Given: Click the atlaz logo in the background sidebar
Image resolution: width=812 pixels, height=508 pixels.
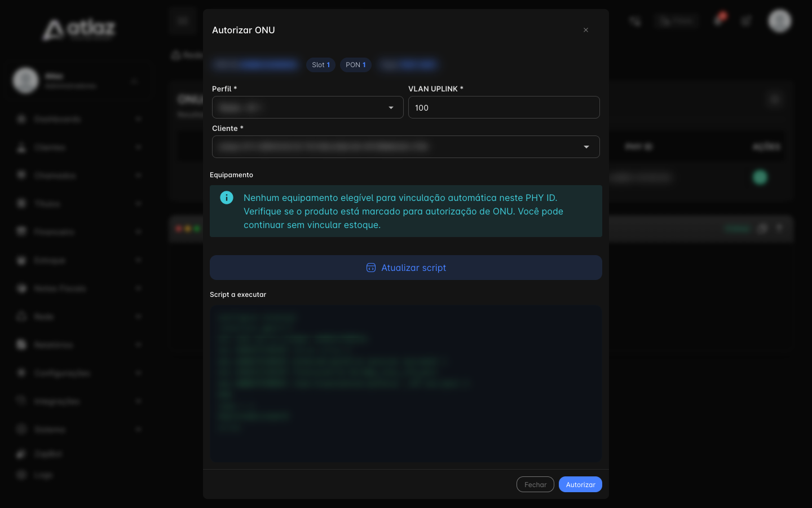Looking at the screenshot, I should click(79, 29).
